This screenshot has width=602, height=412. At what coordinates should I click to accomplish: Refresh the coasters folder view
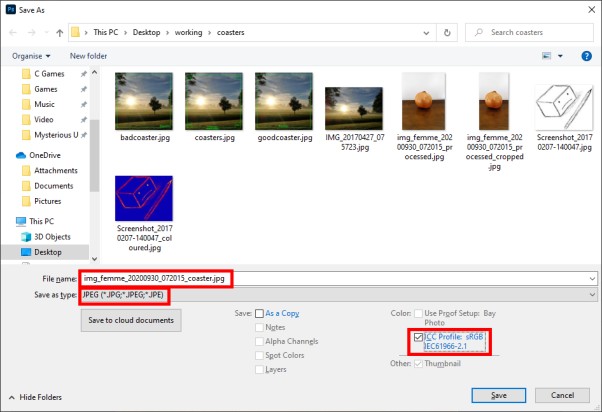coord(447,33)
